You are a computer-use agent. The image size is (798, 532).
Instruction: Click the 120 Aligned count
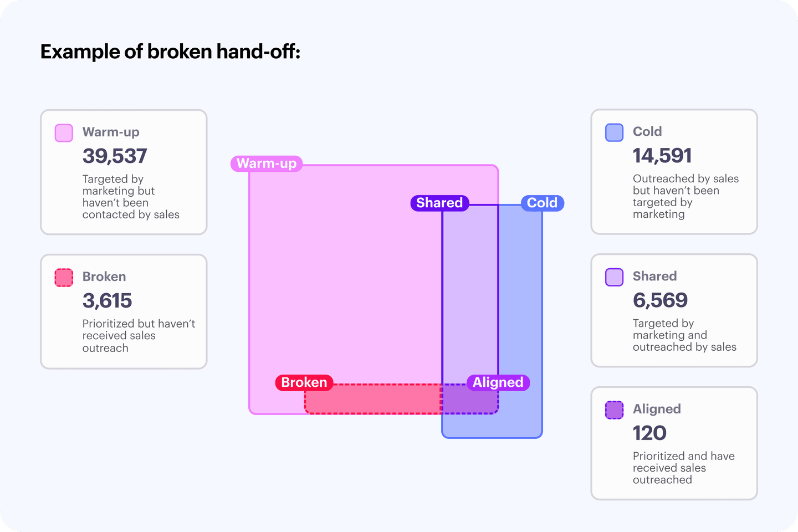point(649,433)
